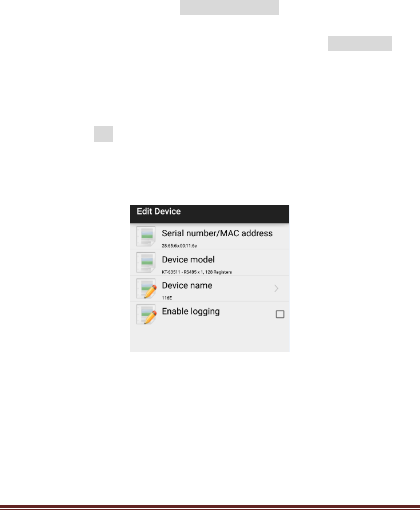Image resolution: width=420 pixels, height=510 pixels.
Task: Select the Serial number/MAC address label
Action: point(217,233)
